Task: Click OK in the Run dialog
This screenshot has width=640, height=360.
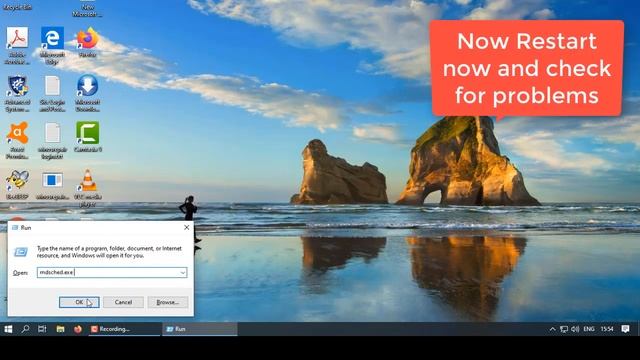Action: 79,302
